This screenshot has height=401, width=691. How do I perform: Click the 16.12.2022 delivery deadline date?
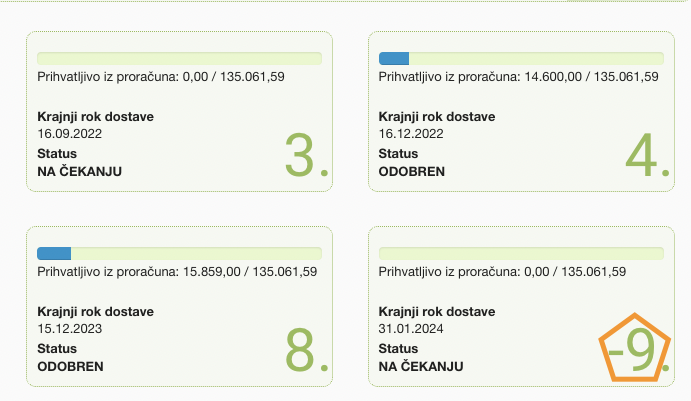point(410,132)
